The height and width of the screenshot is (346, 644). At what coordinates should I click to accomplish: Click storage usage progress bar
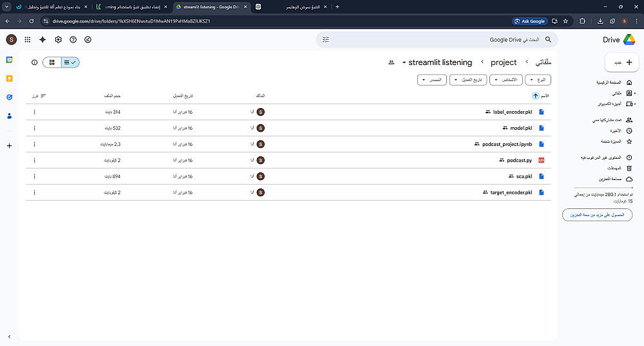tap(603, 188)
